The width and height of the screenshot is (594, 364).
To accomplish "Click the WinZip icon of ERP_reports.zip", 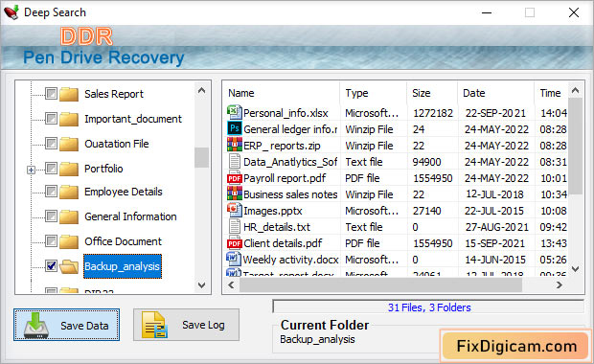I will click(234, 145).
